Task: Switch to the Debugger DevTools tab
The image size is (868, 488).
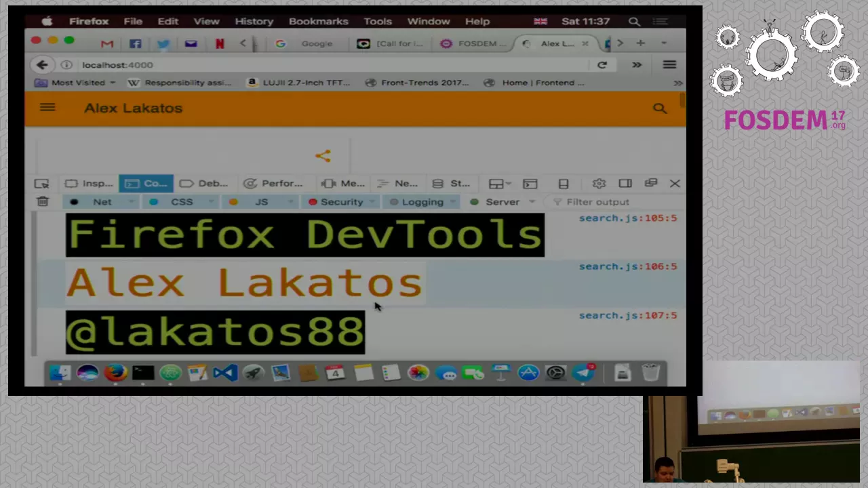Action: tap(205, 184)
